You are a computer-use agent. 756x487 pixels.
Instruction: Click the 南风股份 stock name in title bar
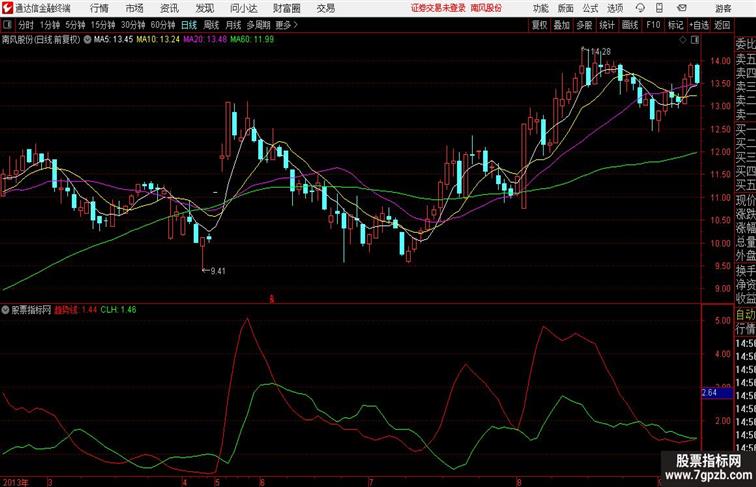[486, 8]
